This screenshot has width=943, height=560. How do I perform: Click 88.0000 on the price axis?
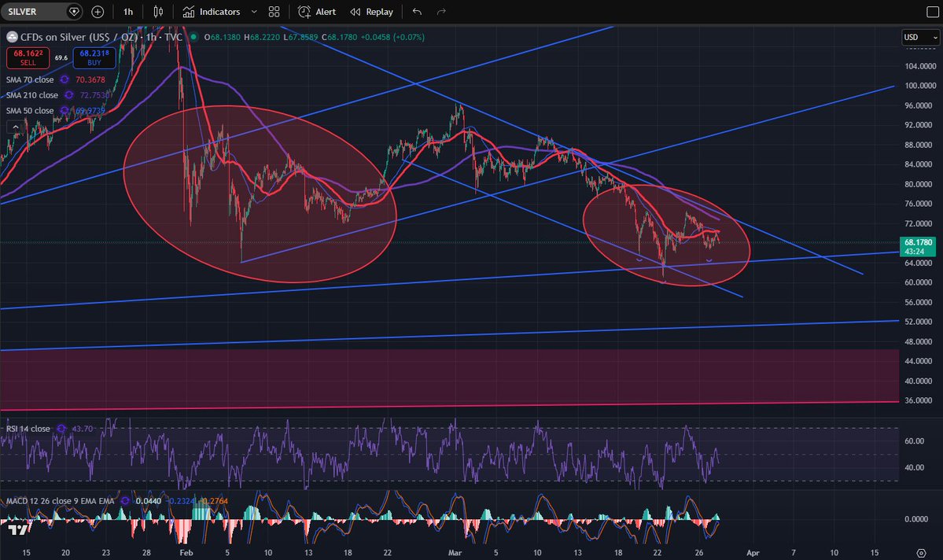click(x=920, y=145)
